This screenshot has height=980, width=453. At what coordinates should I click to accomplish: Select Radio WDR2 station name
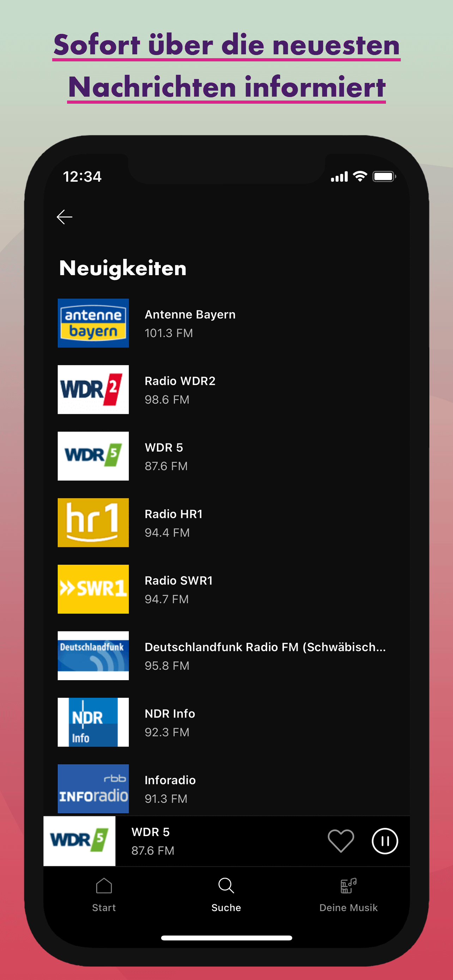[180, 381]
